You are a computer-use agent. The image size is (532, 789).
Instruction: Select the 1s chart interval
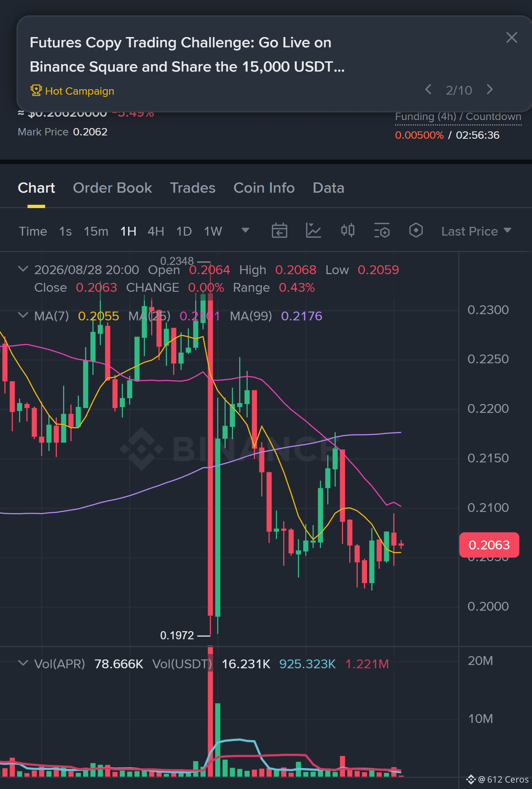65,231
